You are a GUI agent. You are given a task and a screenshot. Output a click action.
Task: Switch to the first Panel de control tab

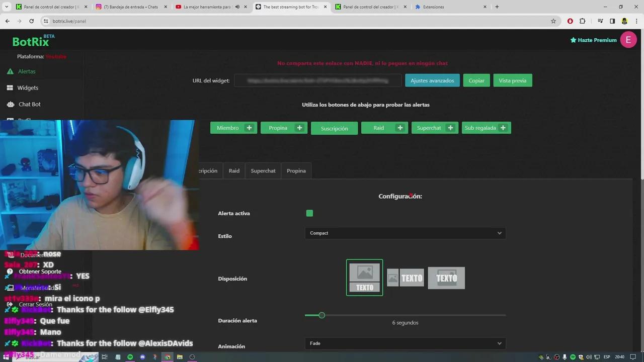tap(51, 7)
